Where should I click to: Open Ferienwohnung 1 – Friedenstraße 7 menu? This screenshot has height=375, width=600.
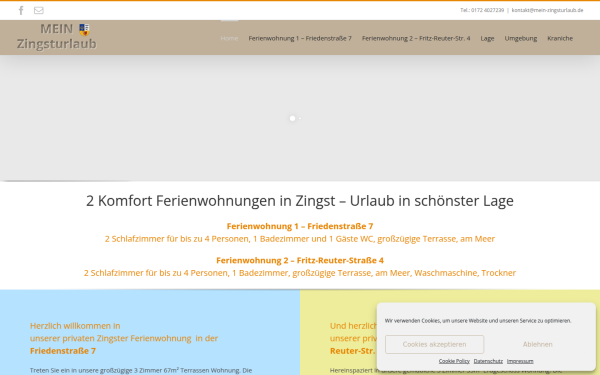pos(300,38)
